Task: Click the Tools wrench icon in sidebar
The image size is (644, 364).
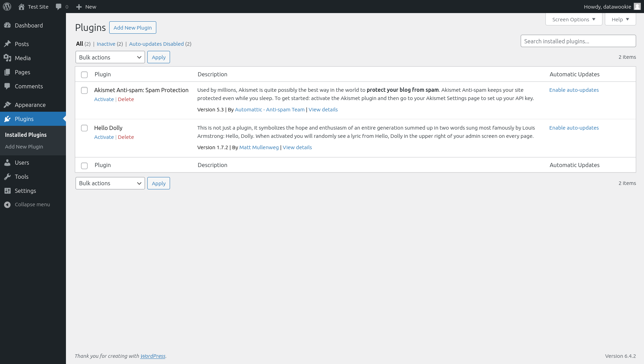Action: tap(8, 177)
